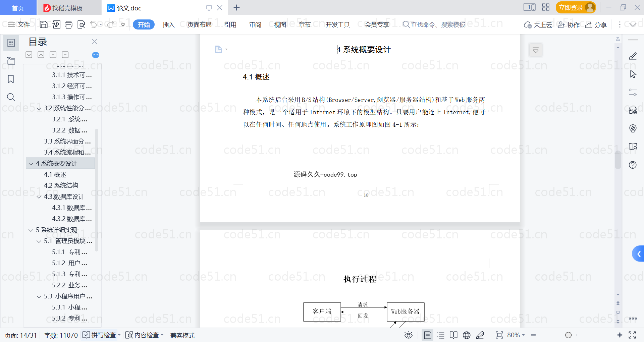Switch to outline view in the status bar
This screenshot has height=342, width=644.
[x=441, y=335]
